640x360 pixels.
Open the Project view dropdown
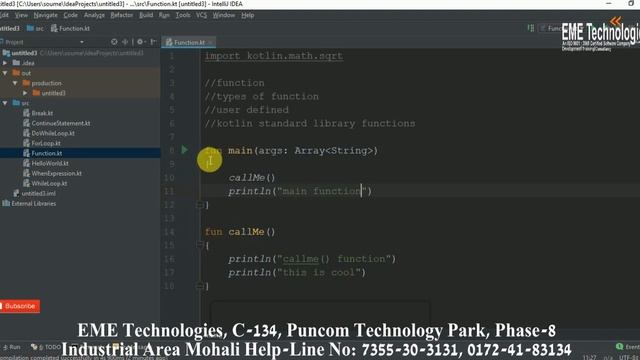click(x=82, y=42)
